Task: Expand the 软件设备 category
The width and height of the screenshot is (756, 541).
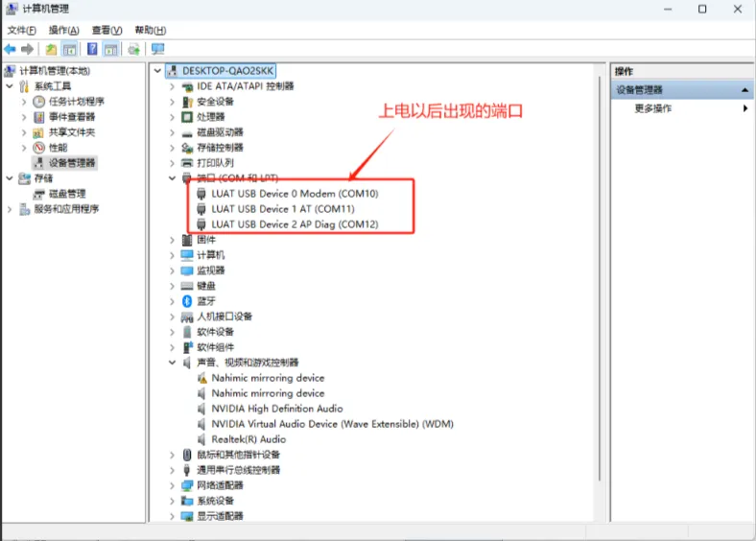Action: pyautogui.click(x=172, y=332)
